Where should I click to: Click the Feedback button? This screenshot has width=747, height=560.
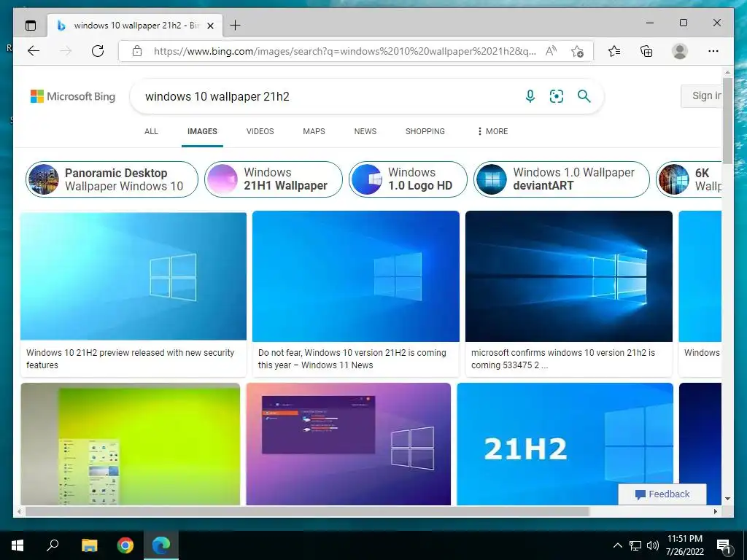point(662,494)
